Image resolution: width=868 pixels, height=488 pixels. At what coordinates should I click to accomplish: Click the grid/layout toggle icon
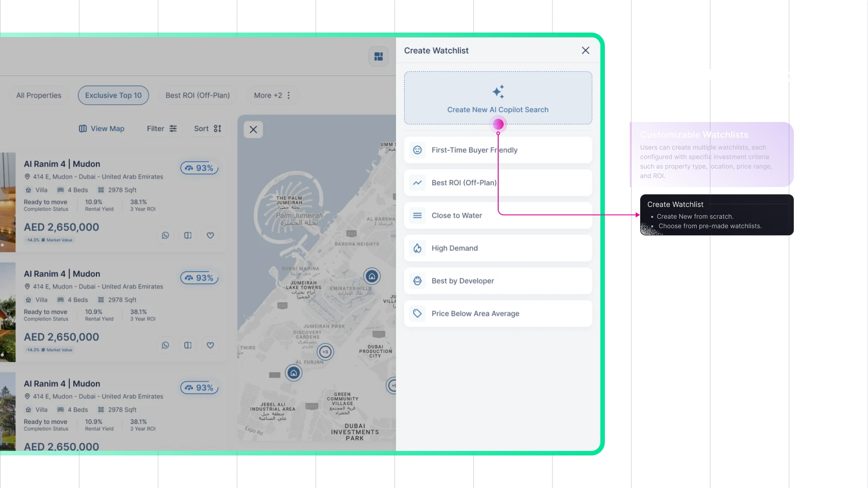point(378,56)
